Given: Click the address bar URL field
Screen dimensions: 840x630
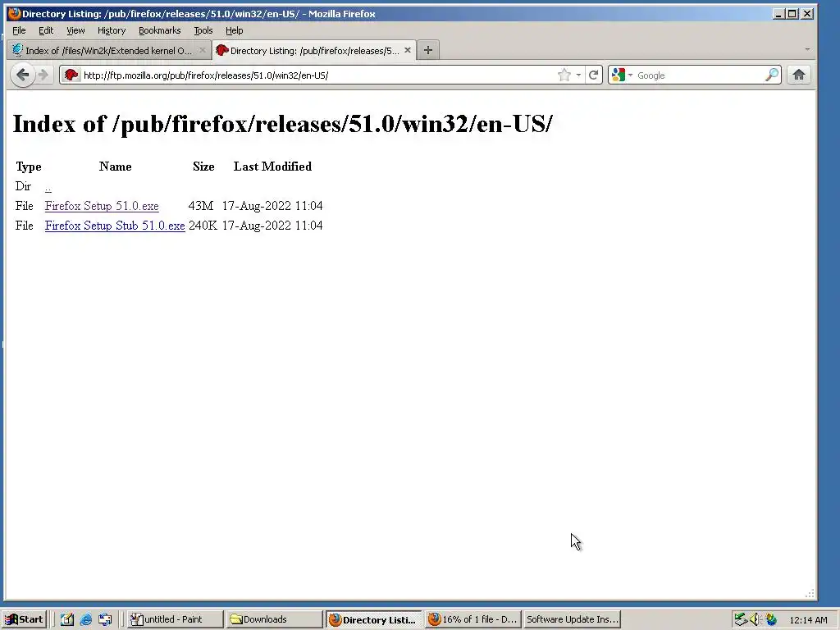Looking at the screenshot, I should [318, 75].
